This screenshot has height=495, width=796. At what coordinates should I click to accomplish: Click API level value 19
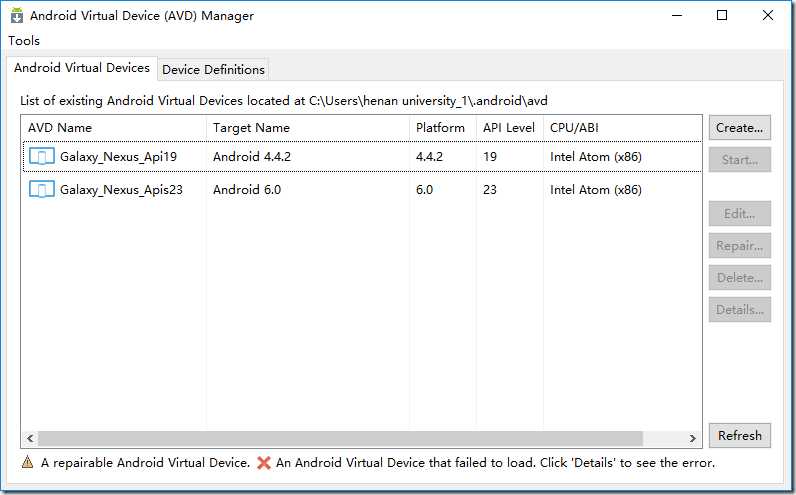tap(490, 156)
